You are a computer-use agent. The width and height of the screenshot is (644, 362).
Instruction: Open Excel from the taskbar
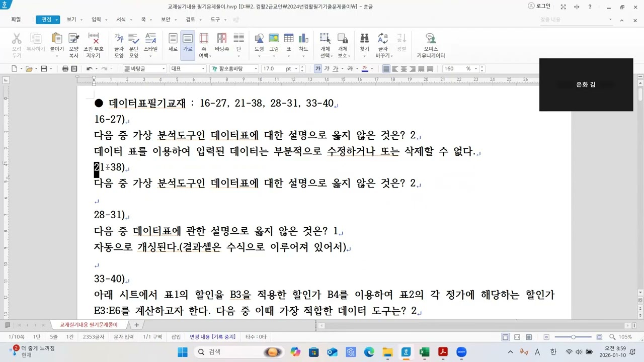point(424,352)
